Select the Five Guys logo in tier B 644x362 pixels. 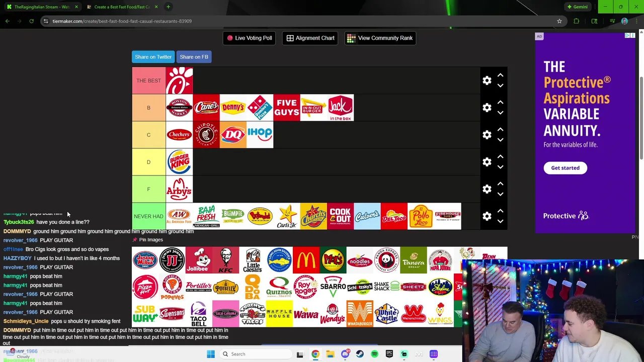point(287,108)
